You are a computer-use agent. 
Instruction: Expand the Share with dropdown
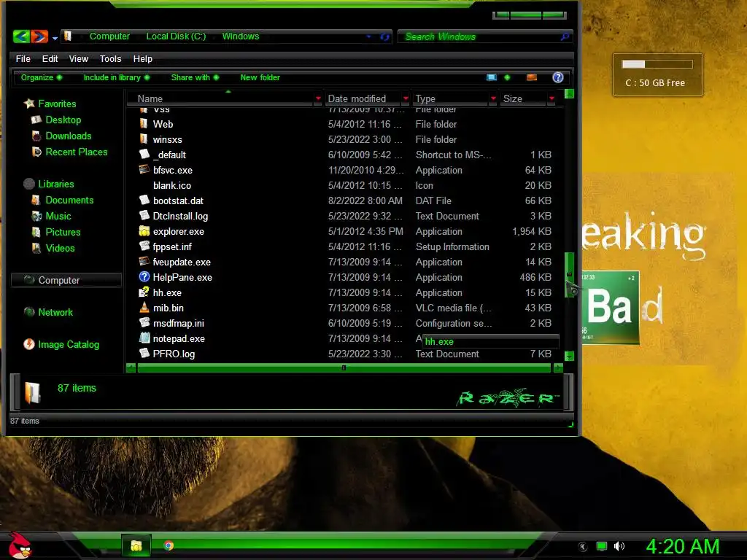coord(196,77)
